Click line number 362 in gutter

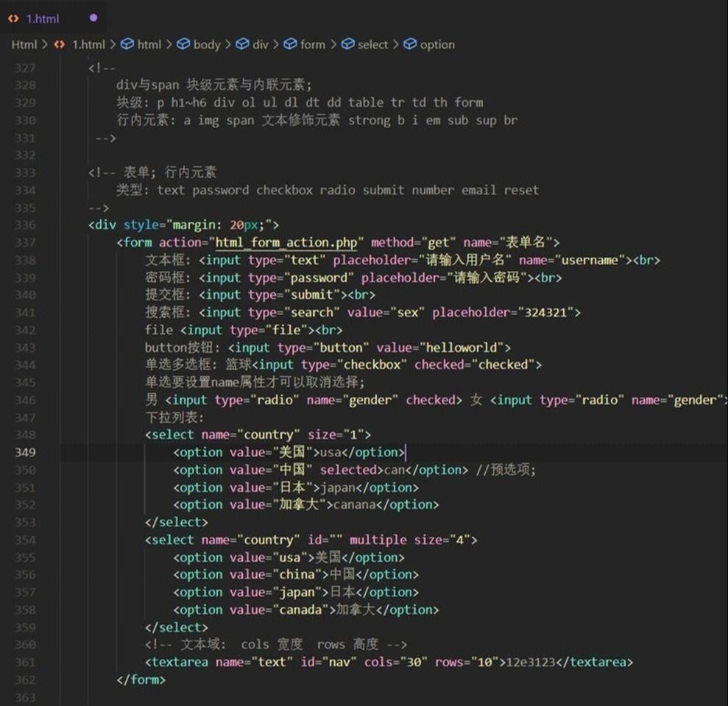click(25, 680)
